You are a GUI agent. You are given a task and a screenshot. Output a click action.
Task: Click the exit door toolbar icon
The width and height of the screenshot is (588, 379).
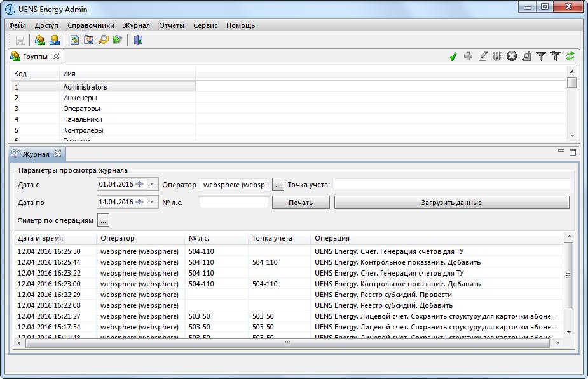click(138, 40)
